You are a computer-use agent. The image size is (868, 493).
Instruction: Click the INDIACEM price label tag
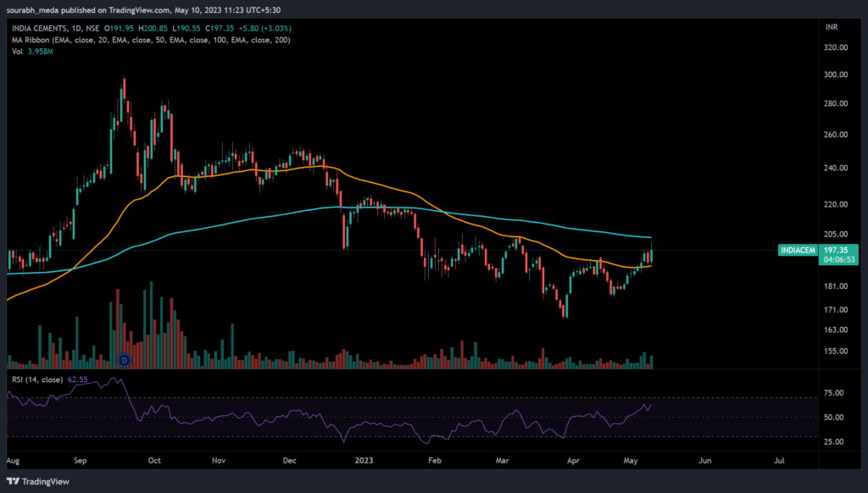pyautogui.click(x=798, y=250)
